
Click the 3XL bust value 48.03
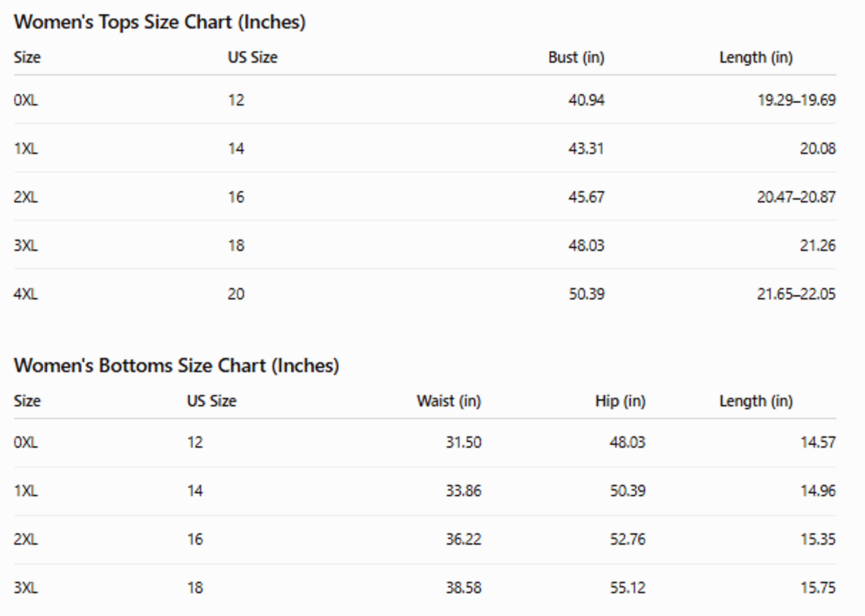coord(586,245)
